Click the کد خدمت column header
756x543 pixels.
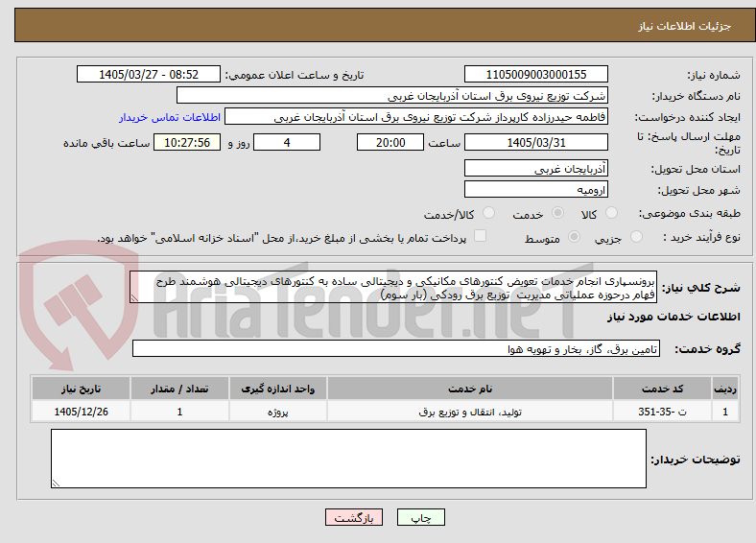click(x=663, y=389)
